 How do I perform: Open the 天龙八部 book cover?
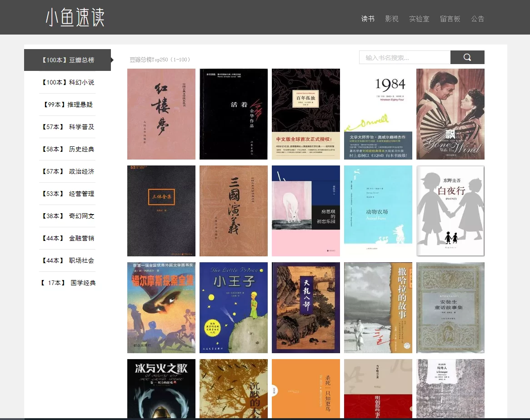pyautogui.click(x=306, y=308)
